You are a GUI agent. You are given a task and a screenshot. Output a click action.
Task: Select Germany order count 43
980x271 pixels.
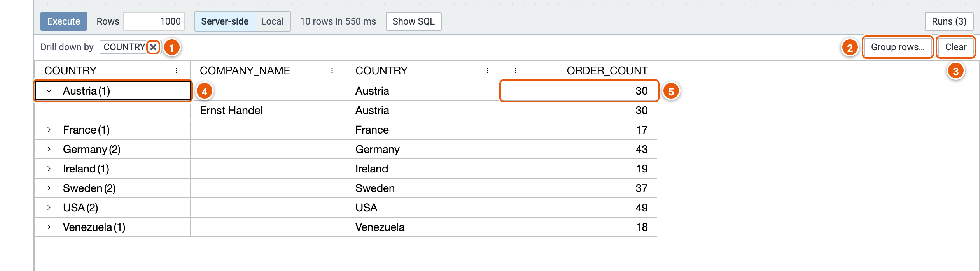coord(579,149)
